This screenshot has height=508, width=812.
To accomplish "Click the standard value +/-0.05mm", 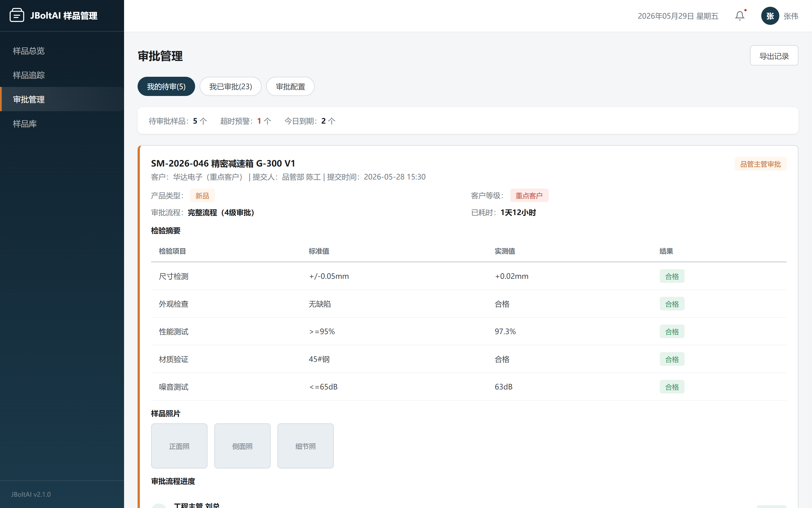I will click(329, 276).
